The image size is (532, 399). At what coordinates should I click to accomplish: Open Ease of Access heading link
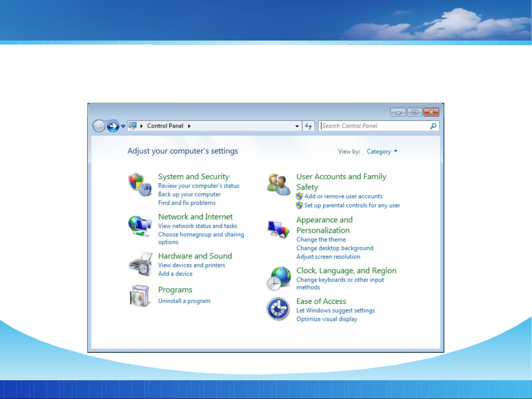pos(321,302)
